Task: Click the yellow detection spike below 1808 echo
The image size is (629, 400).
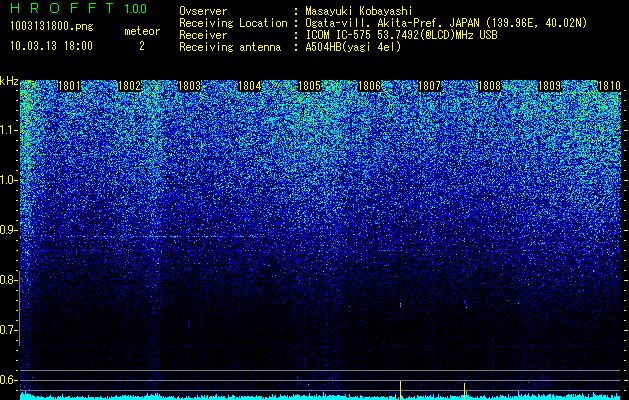Action: pyautogui.click(x=465, y=391)
